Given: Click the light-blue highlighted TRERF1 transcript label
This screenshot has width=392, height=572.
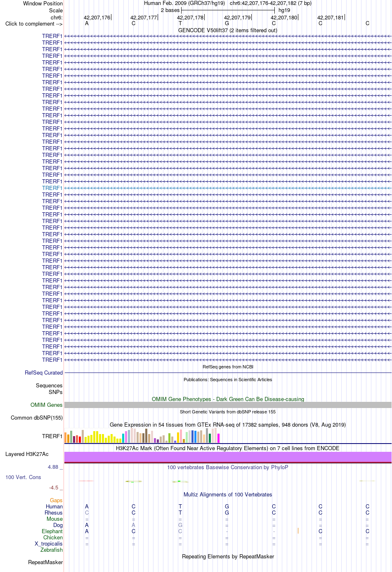Looking at the screenshot, I should point(52,188).
